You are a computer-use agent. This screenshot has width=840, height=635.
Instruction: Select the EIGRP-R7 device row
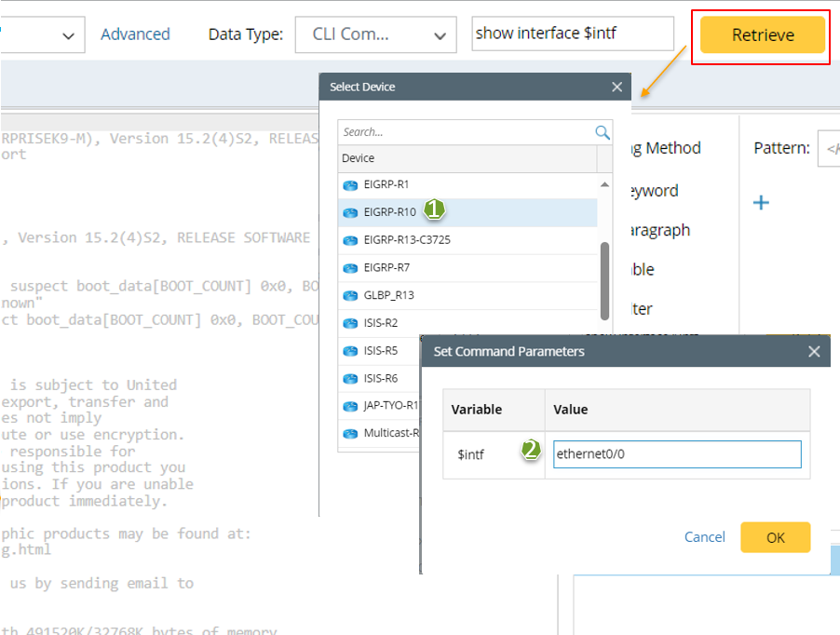click(x=467, y=268)
